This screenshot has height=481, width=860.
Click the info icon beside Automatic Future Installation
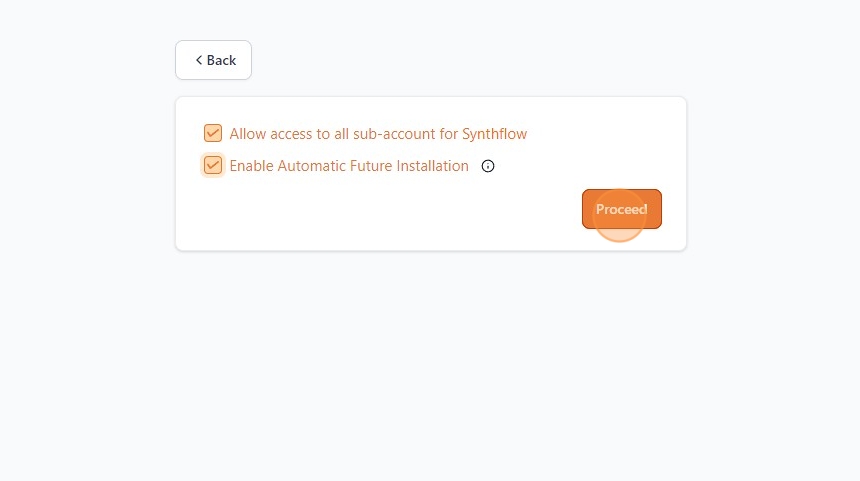[x=488, y=166]
